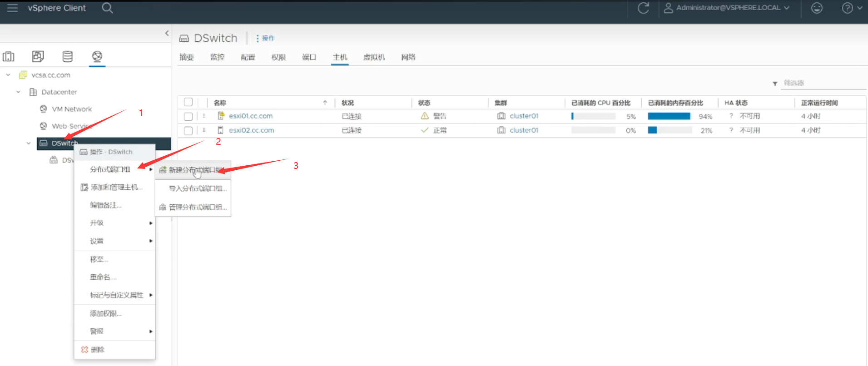
Task: Open the Administrator@VSPHERE.LOCAL user dropdown
Action: pos(727,8)
